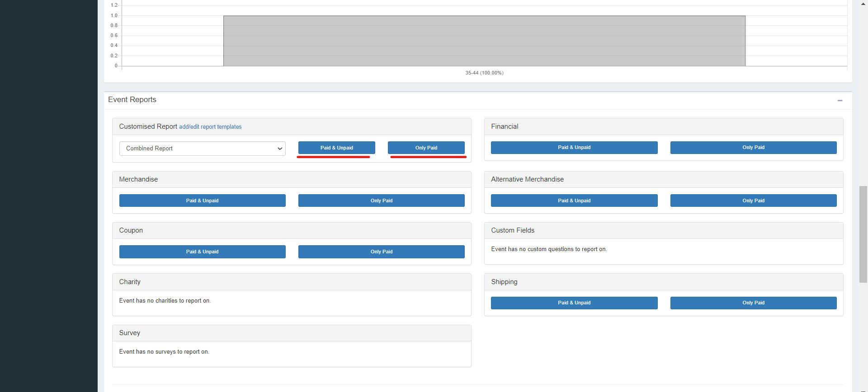
Task: Click the page vertical scrollbar thumb
Action: click(x=863, y=234)
